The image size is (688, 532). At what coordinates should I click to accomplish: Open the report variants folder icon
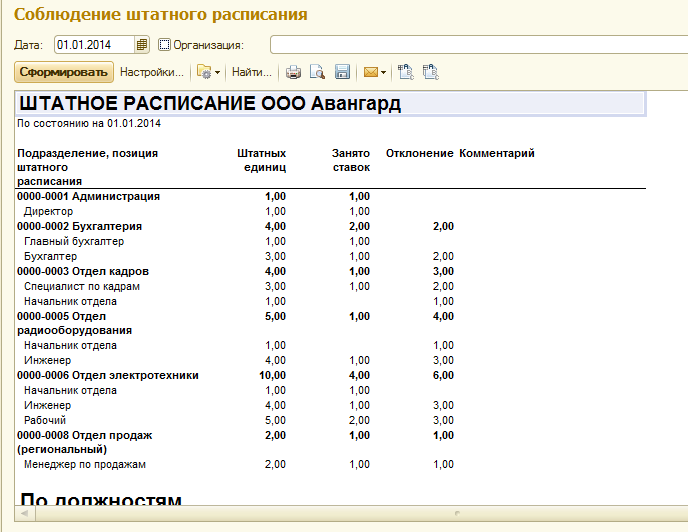(x=204, y=72)
